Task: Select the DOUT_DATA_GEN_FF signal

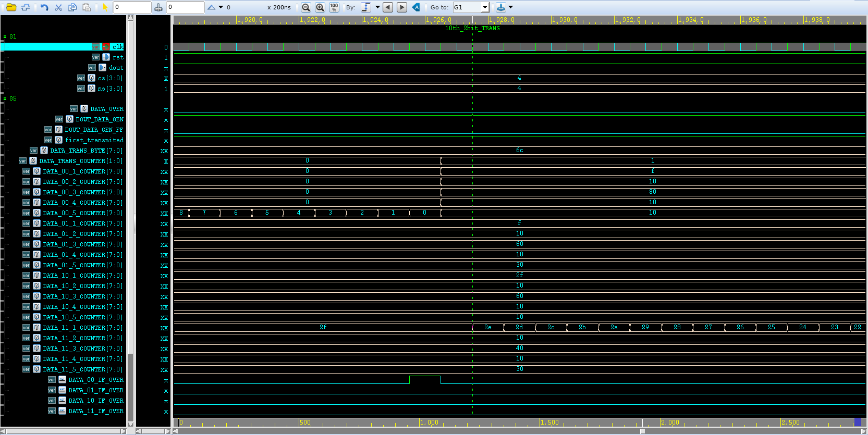Action: pyautogui.click(x=94, y=130)
